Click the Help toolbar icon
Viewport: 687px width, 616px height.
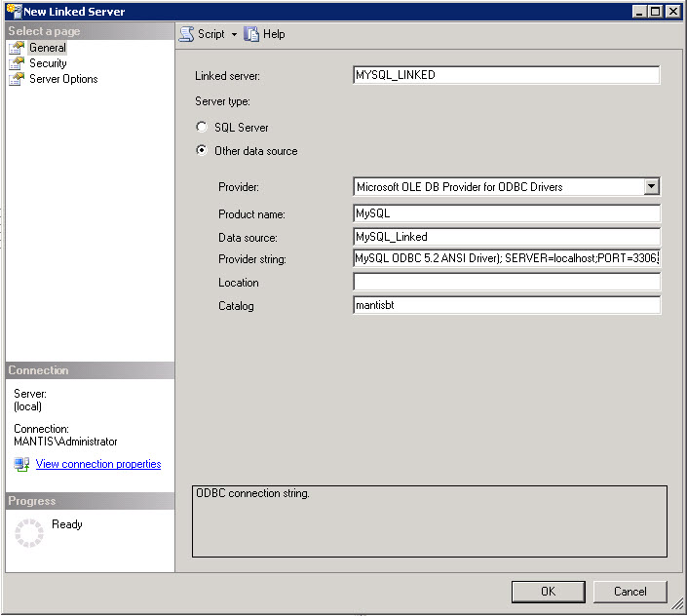pyautogui.click(x=251, y=34)
